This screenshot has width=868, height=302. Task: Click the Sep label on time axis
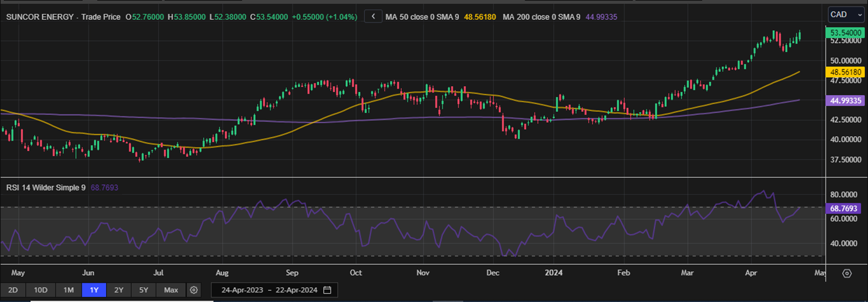293,273
